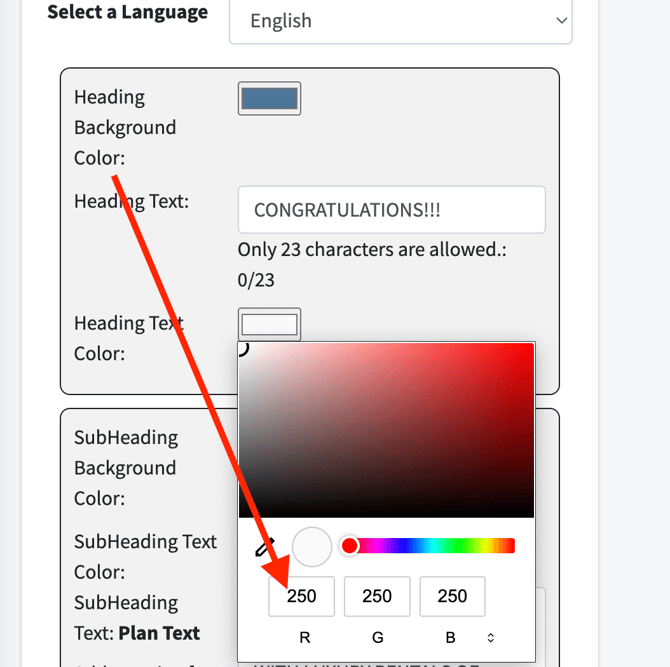The height and width of the screenshot is (667, 670).
Task: Click the SubHeading Background Color label
Action: [124, 467]
